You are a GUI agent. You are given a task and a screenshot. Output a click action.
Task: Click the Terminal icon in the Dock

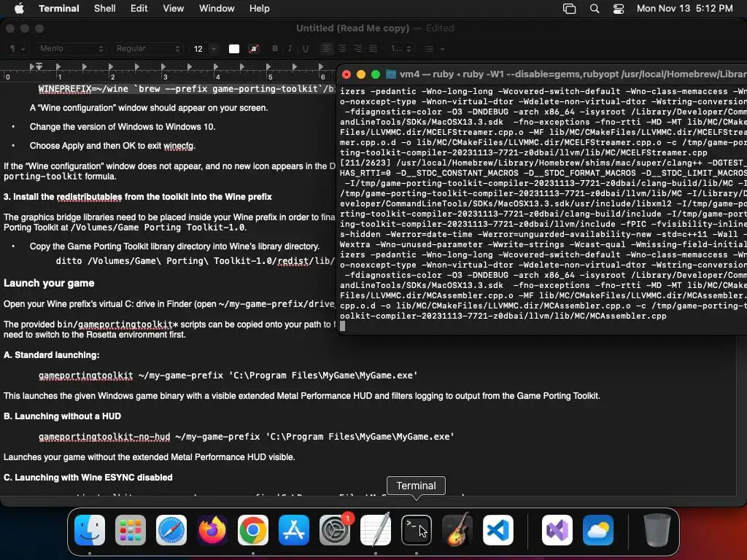coord(417,530)
